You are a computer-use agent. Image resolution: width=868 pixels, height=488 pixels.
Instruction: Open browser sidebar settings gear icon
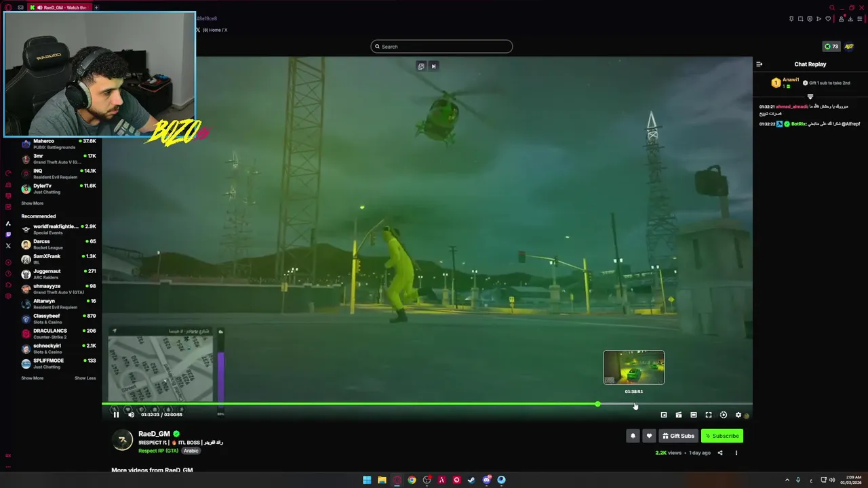8,296
